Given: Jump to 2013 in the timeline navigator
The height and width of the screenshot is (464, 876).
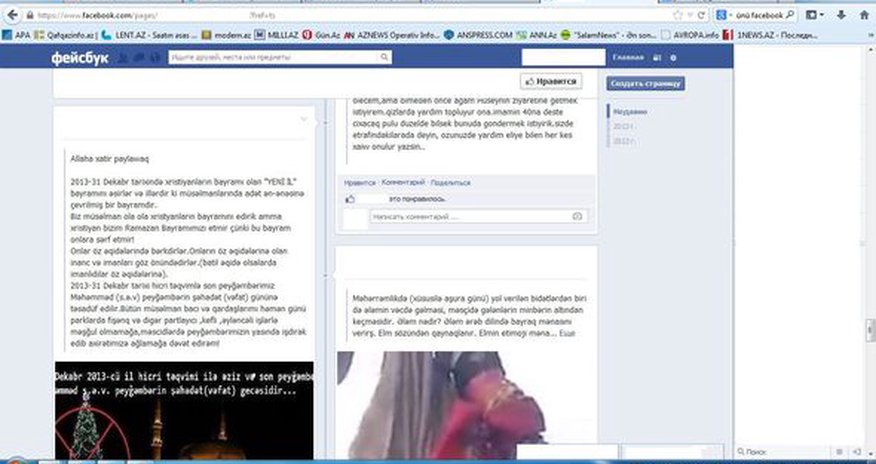Looking at the screenshot, I should pyautogui.click(x=623, y=127).
